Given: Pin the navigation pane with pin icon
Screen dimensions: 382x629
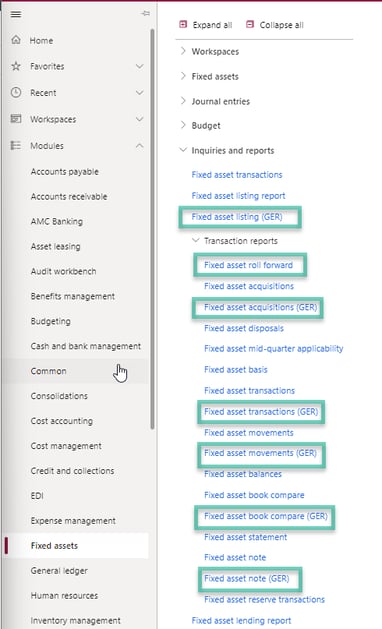Looking at the screenshot, I should [x=146, y=14].
